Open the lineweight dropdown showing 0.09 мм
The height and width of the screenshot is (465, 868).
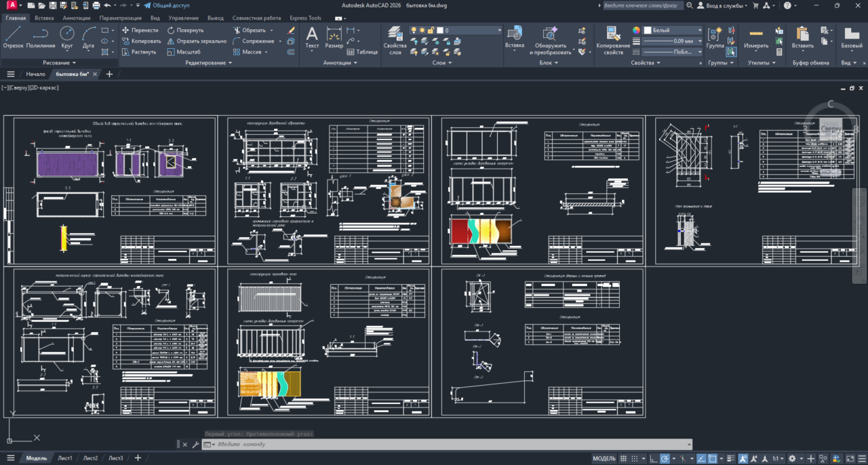coord(671,41)
